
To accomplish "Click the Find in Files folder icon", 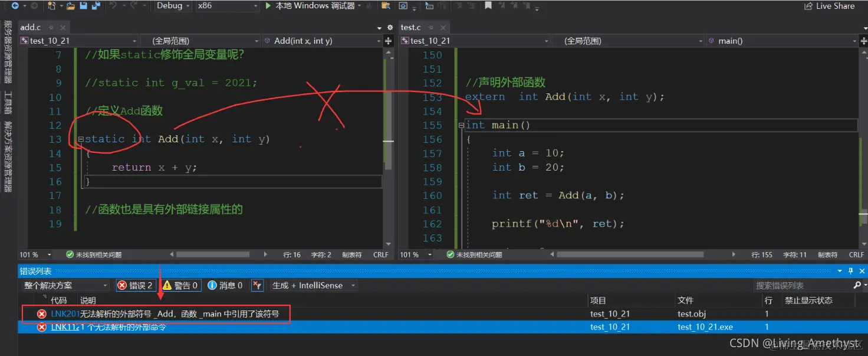I will [386, 5].
